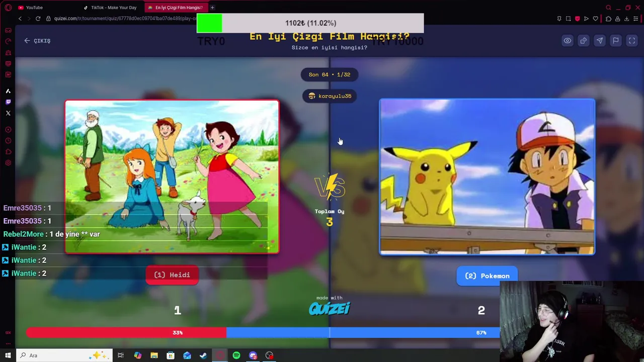
Task: Open OBS Studio from the taskbar
Action: coord(270,355)
